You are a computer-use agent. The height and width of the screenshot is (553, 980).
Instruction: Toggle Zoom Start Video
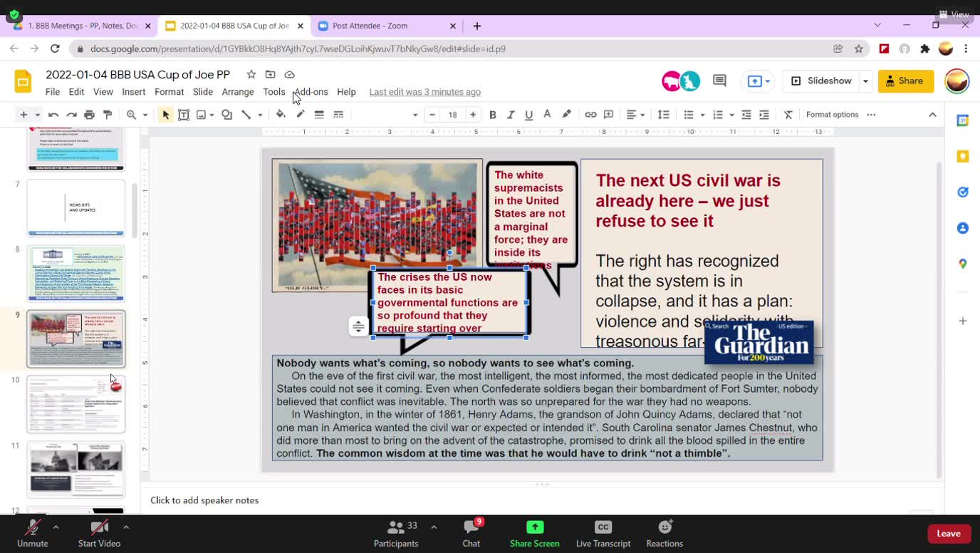(99, 533)
